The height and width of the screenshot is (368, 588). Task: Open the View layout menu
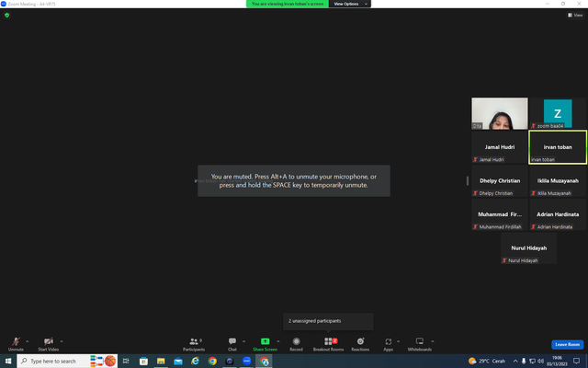click(575, 15)
